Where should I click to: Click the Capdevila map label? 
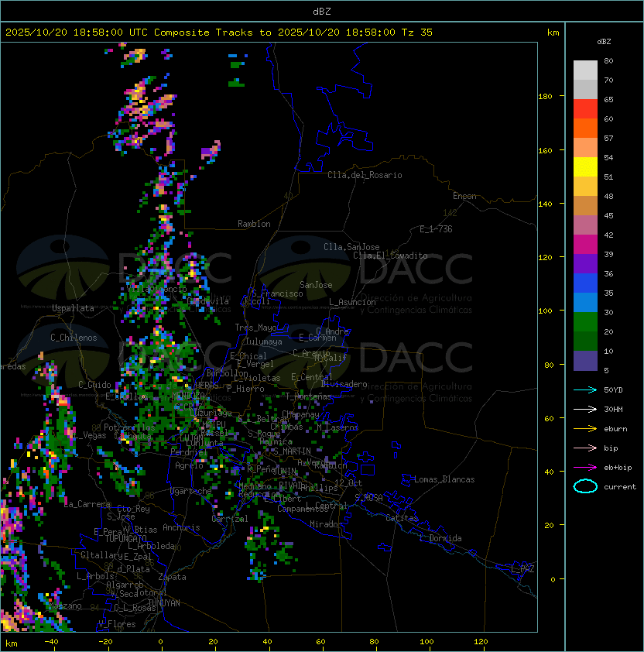[207, 301]
